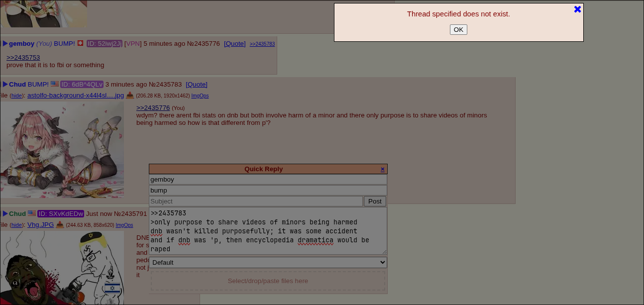The height and width of the screenshot is (305, 644).
Task: Download the astolfo-background image via tray icon
Action: point(130,95)
